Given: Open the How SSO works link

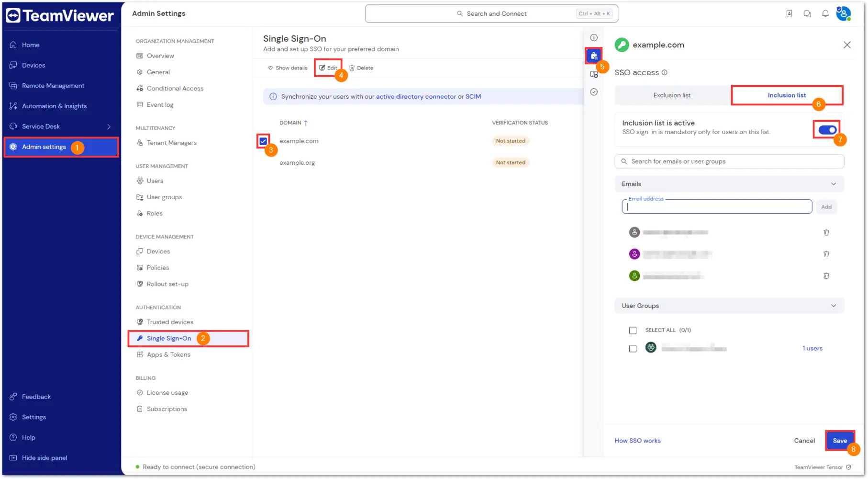Looking at the screenshot, I should point(637,441).
